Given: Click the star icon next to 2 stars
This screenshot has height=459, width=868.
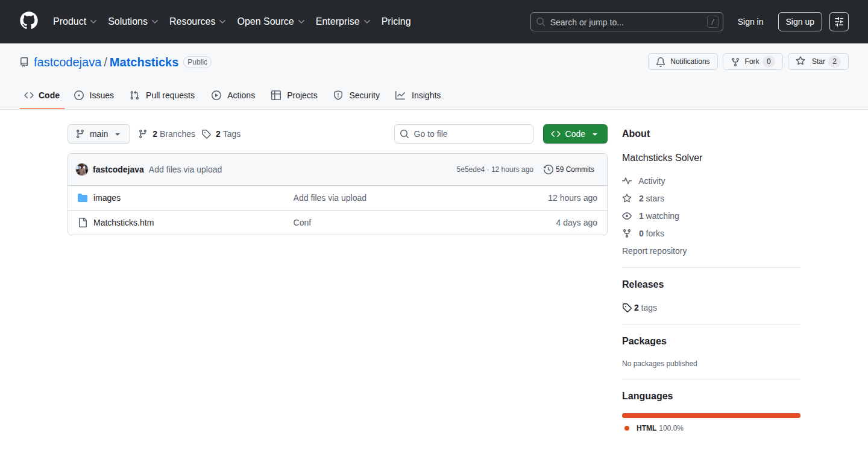Looking at the screenshot, I should pyautogui.click(x=627, y=198).
